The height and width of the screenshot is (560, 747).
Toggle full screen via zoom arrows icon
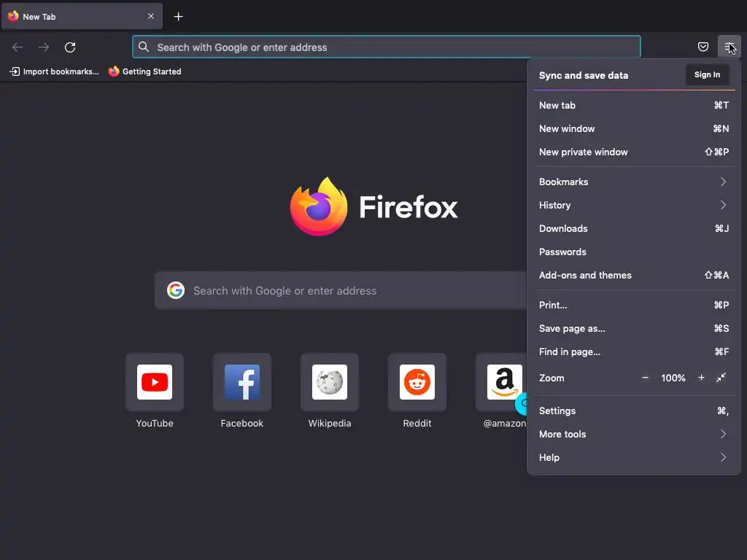point(721,378)
